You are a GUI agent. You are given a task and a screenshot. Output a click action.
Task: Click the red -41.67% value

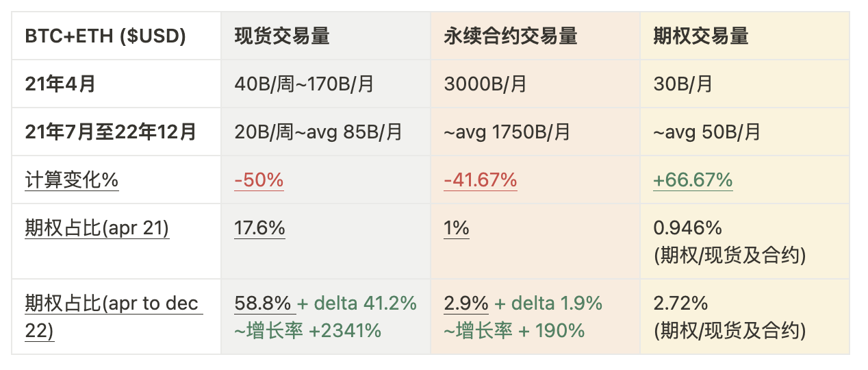click(481, 180)
